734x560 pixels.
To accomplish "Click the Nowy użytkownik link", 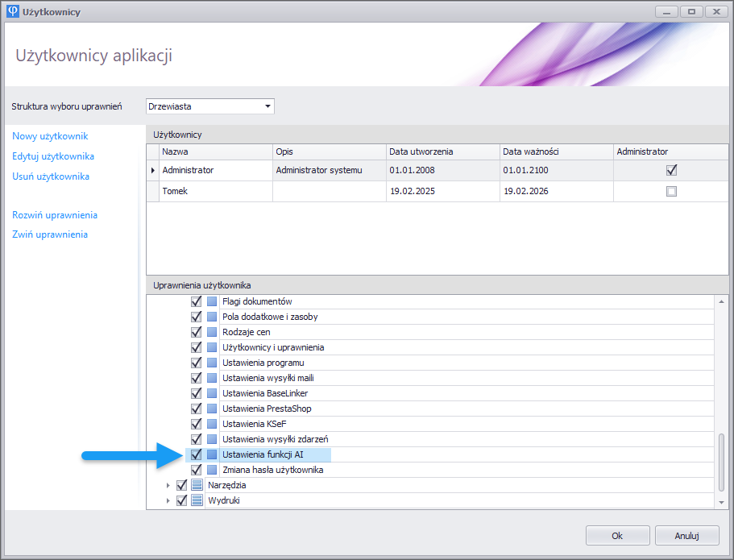I will click(50, 136).
